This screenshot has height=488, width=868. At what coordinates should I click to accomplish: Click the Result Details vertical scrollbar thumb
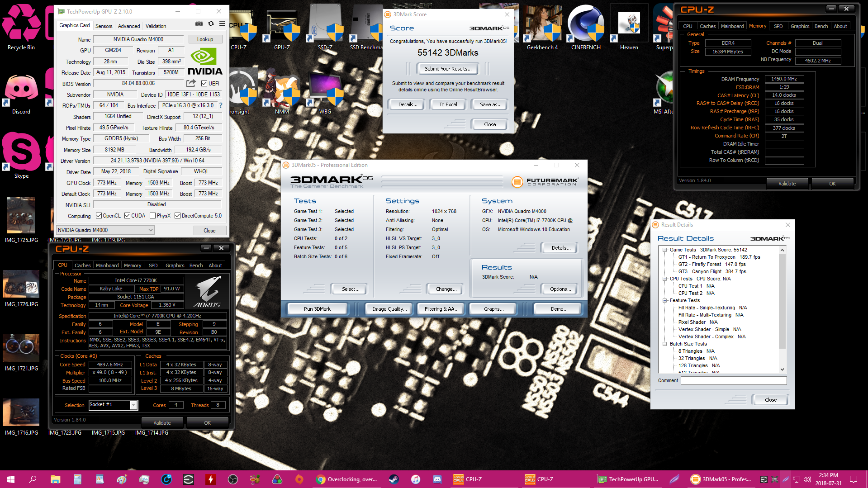tap(782, 301)
